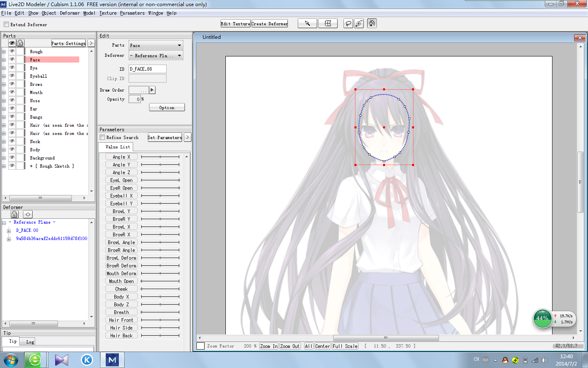588x368 pixels.
Task: Toggle visibility of the Face part
Action: click(x=12, y=60)
